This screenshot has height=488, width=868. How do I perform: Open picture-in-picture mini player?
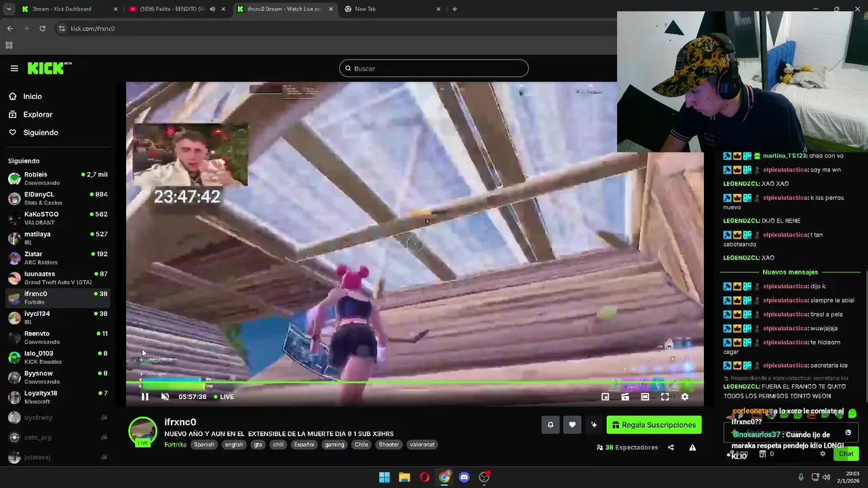606,397
